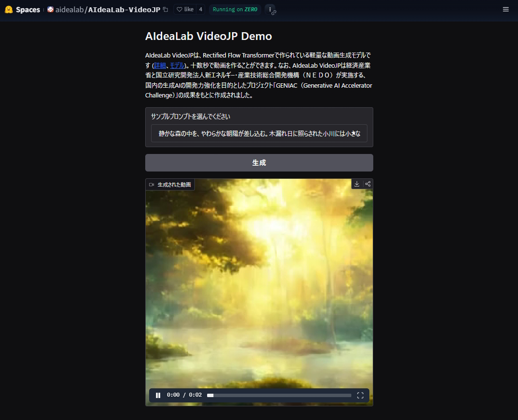
Task: Copy the space name via clipboard icon
Action: click(x=165, y=9)
